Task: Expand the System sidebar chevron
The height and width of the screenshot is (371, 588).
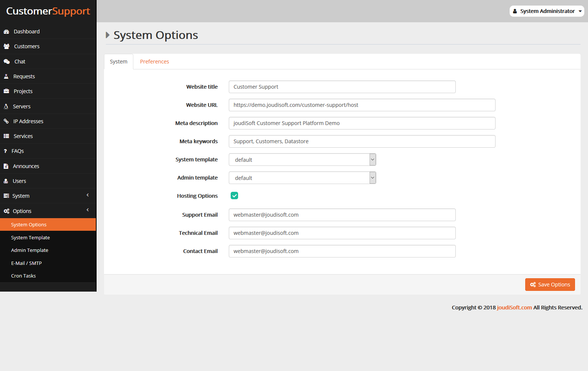Action: pyautogui.click(x=88, y=195)
